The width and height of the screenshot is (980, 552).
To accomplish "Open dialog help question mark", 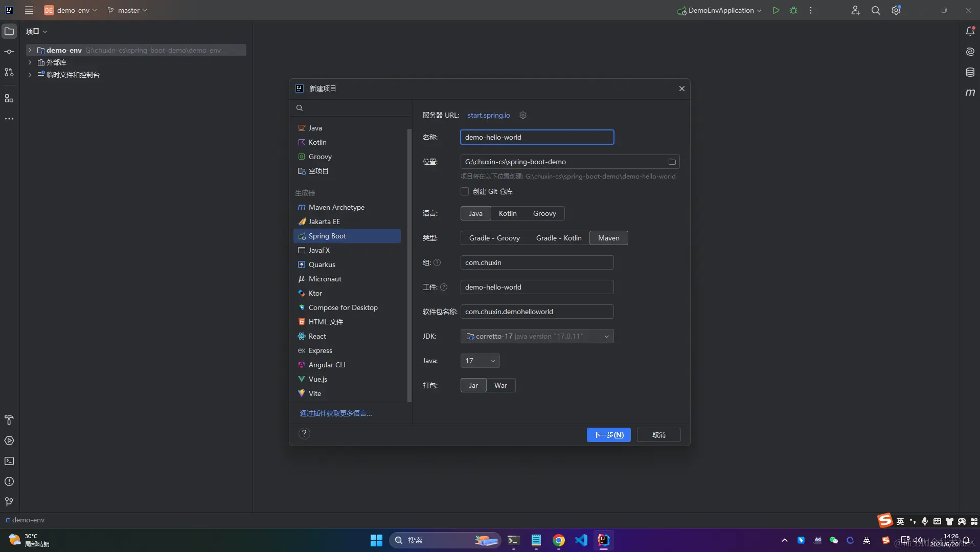I will (304, 434).
